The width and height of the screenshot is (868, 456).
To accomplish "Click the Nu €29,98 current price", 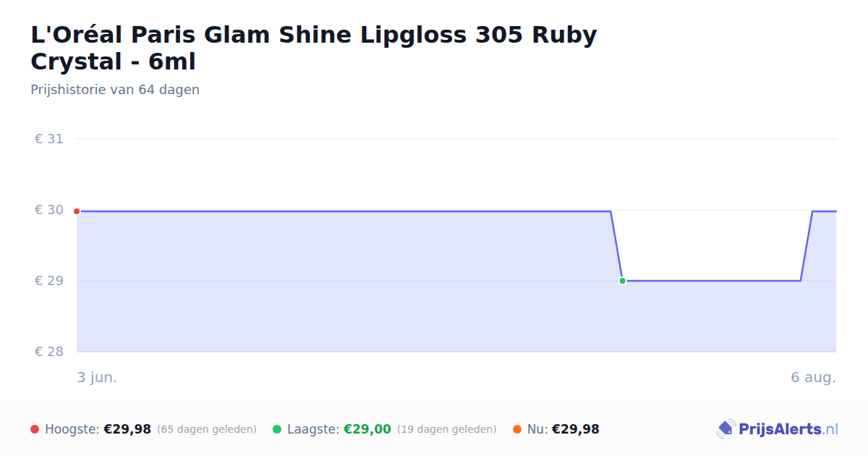I will pyautogui.click(x=576, y=429).
